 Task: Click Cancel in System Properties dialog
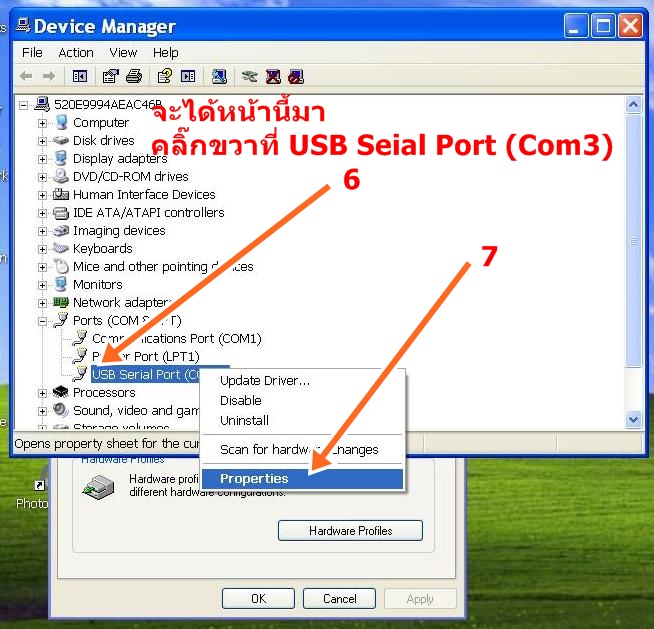tap(339, 599)
